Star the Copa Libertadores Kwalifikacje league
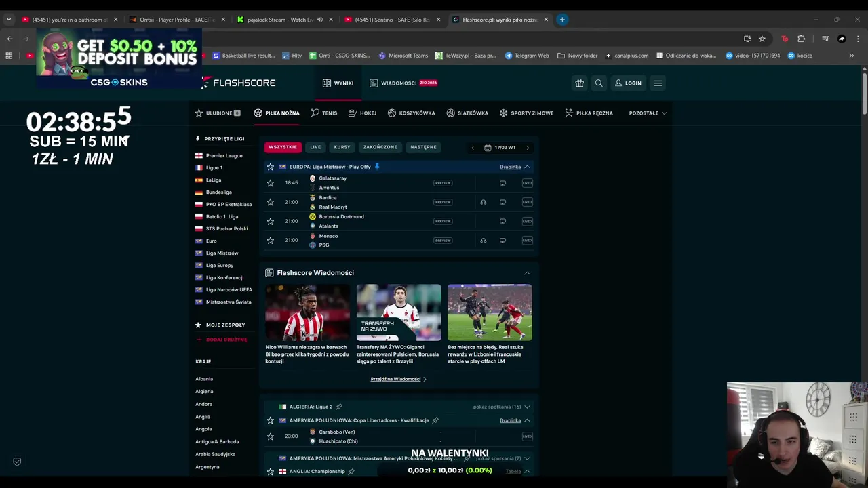This screenshot has height=488, width=868. pos(271,420)
